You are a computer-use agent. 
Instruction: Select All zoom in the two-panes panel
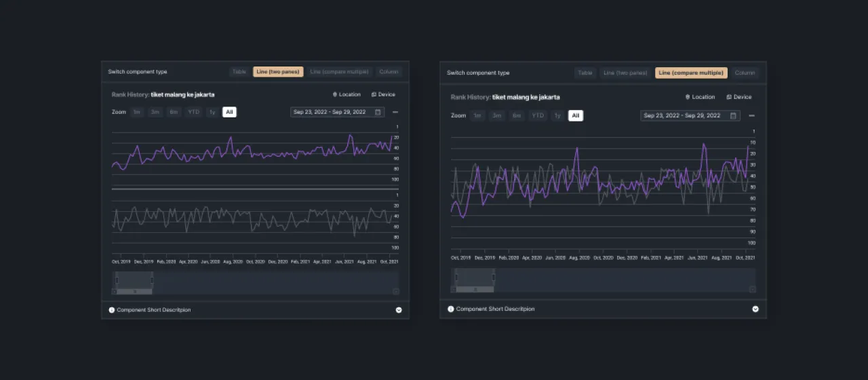coord(229,112)
